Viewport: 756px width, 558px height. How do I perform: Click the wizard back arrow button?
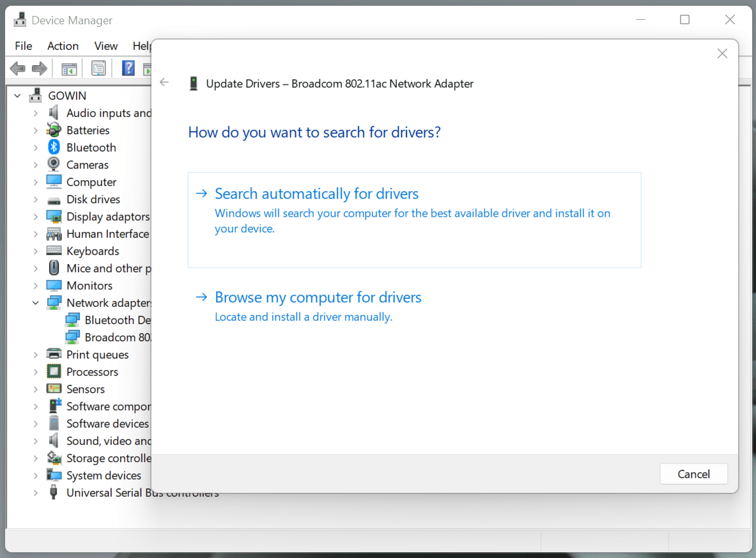164,82
